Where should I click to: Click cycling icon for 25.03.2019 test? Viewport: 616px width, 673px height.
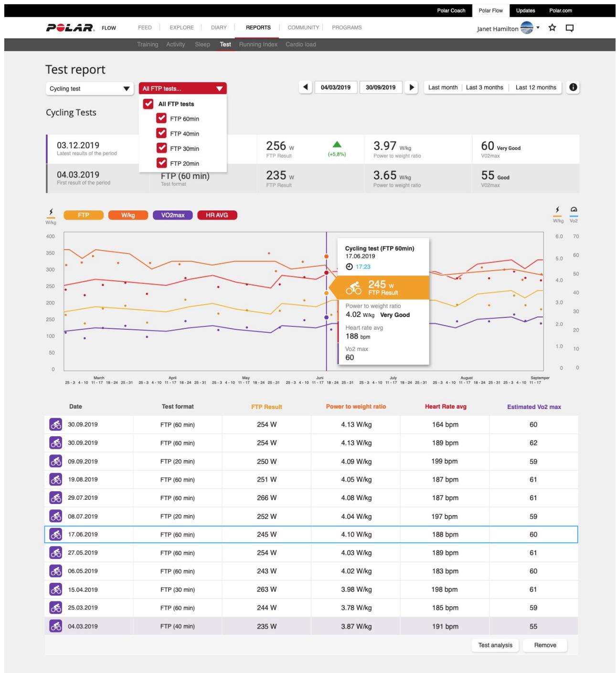[x=56, y=608]
